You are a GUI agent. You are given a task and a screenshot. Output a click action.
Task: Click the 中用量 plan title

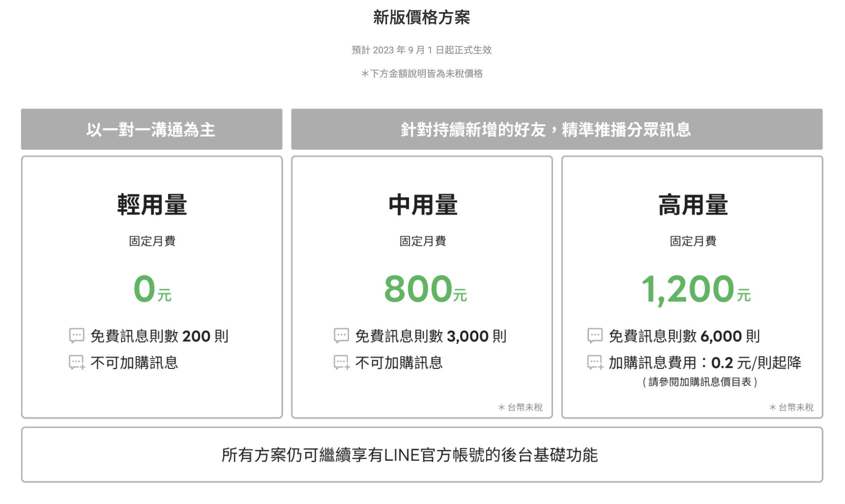(422, 205)
